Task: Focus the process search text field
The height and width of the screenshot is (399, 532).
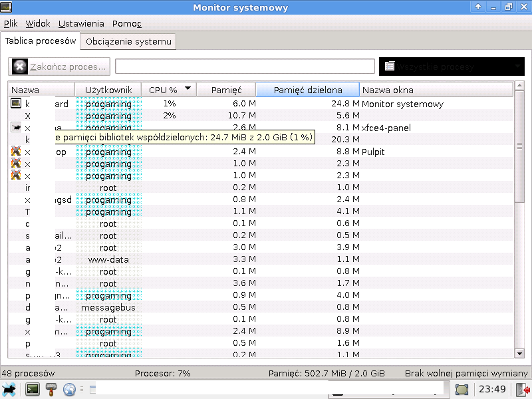Action: pyautogui.click(x=245, y=66)
